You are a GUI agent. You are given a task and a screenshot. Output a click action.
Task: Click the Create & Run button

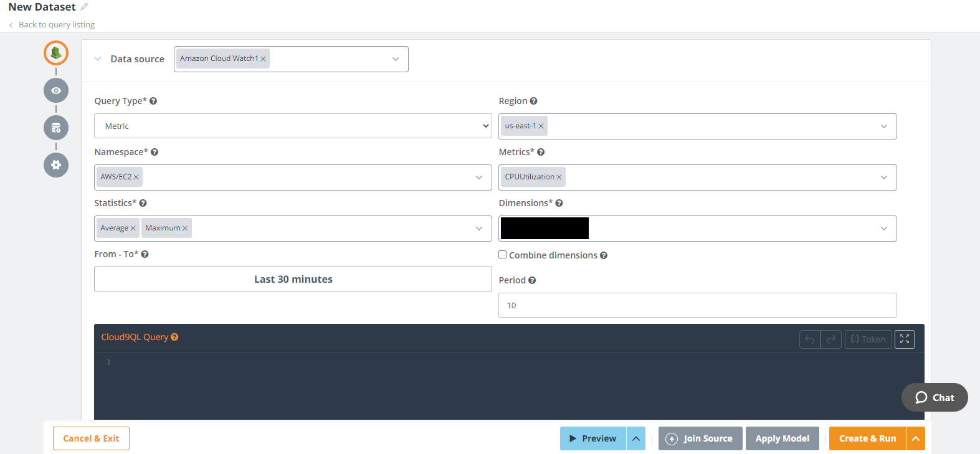(x=867, y=438)
